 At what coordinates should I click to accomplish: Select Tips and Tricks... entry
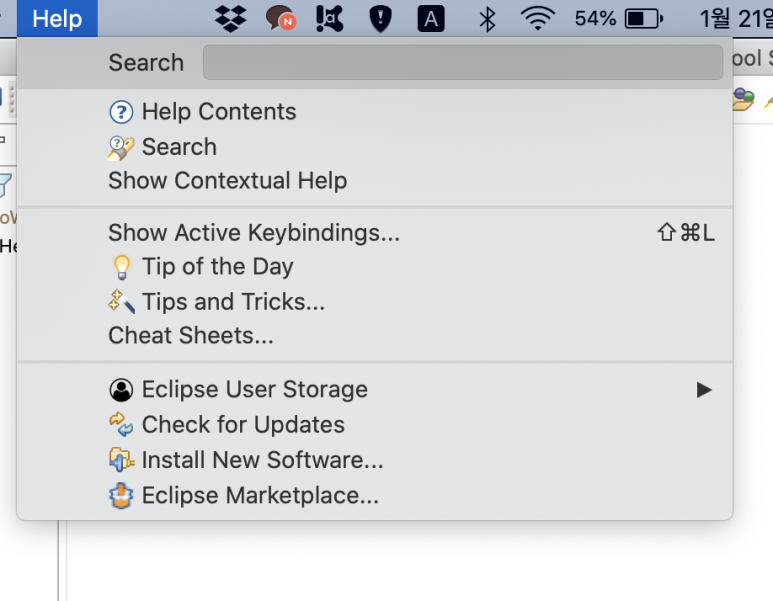tap(375, 302)
